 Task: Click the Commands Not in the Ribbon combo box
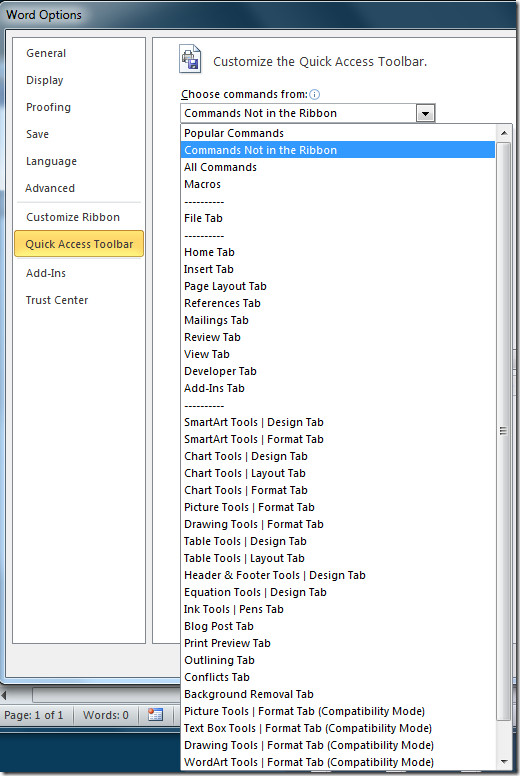(x=308, y=113)
